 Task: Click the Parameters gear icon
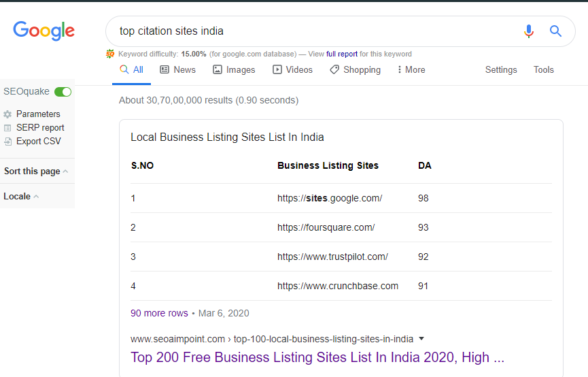(x=7, y=114)
